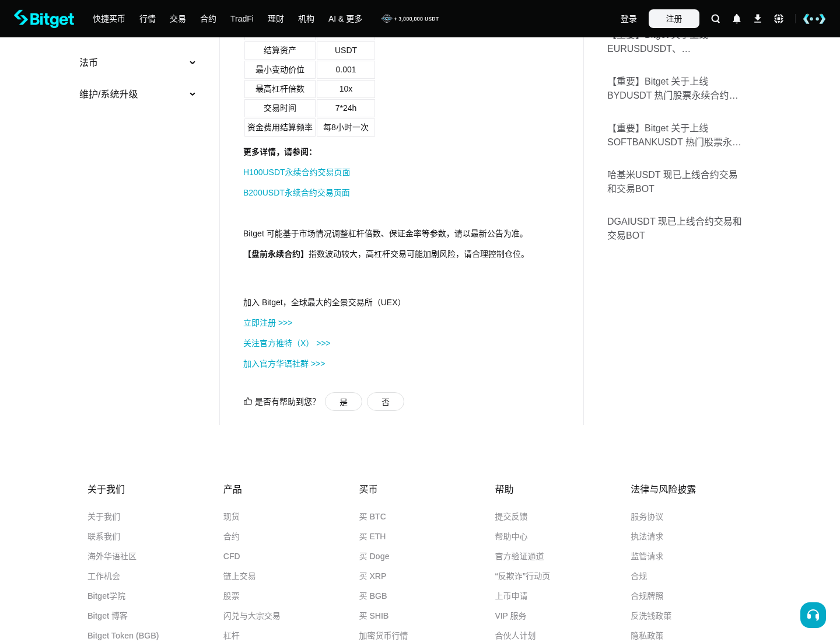This screenshot has width=840, height=642.
Task: Open the language globe icon
Action: [x=779, y=19]
